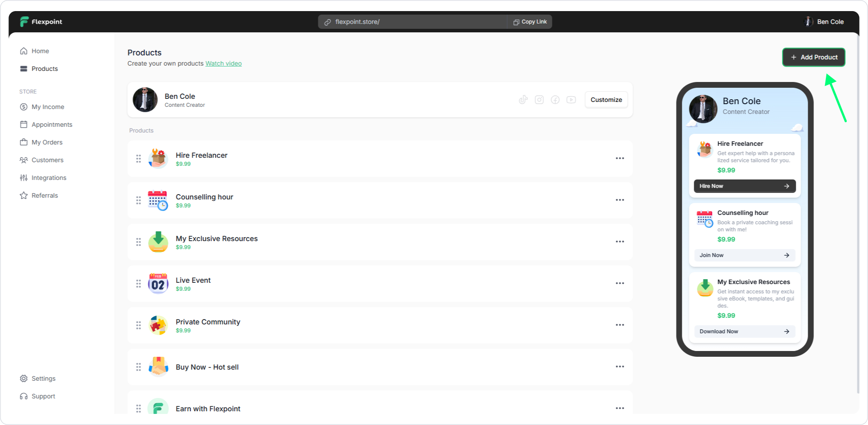
Task: Click Copy Link button in top bar
Action: pos(530,22)
